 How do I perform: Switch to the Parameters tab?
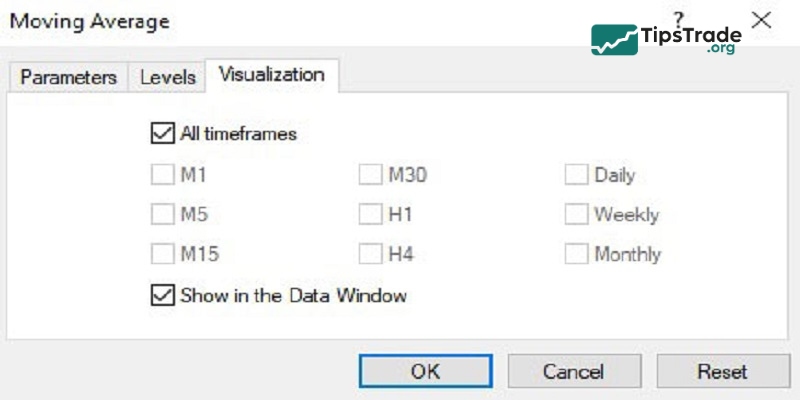point(69,77)
